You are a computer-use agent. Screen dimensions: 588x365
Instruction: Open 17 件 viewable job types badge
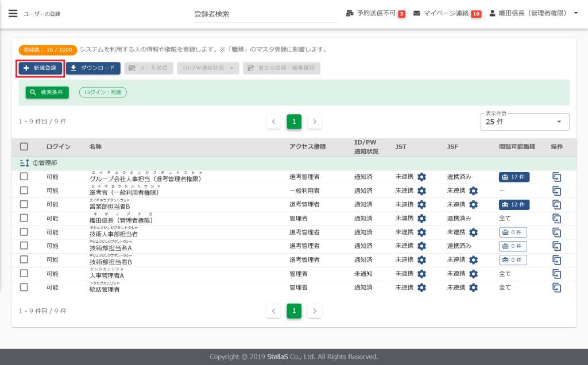(x=514, y=177)
